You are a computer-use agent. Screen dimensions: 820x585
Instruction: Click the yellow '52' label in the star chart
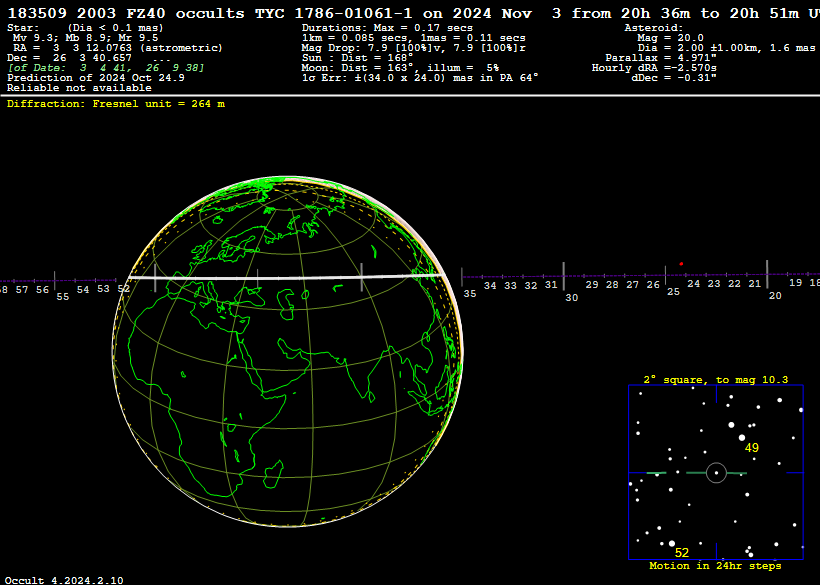tap(681, 553)
